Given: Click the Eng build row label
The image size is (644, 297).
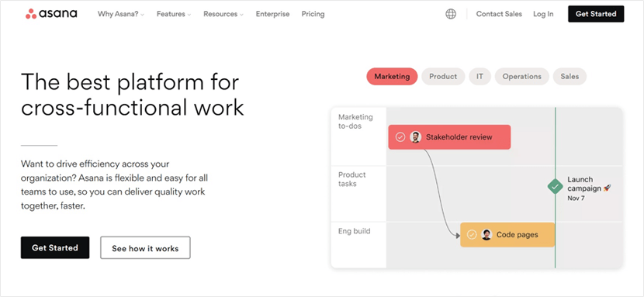Looking at the screenshot, I should (x=354, y=231).
